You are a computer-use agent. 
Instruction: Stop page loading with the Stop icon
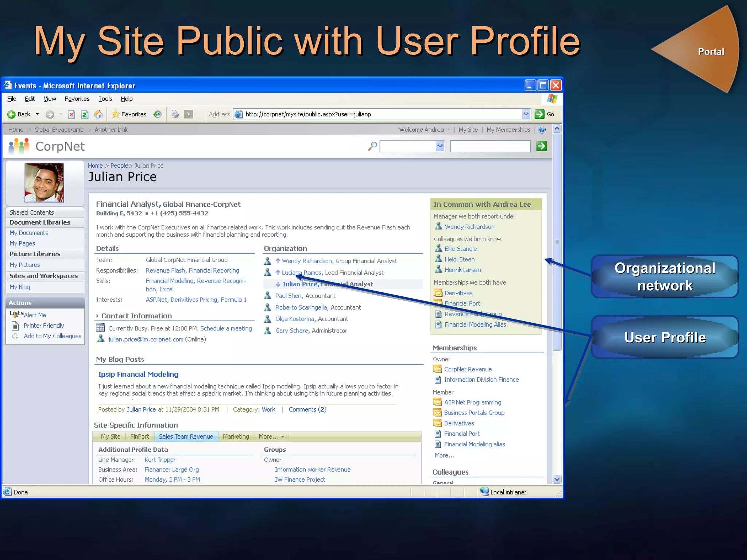point(71,114)
